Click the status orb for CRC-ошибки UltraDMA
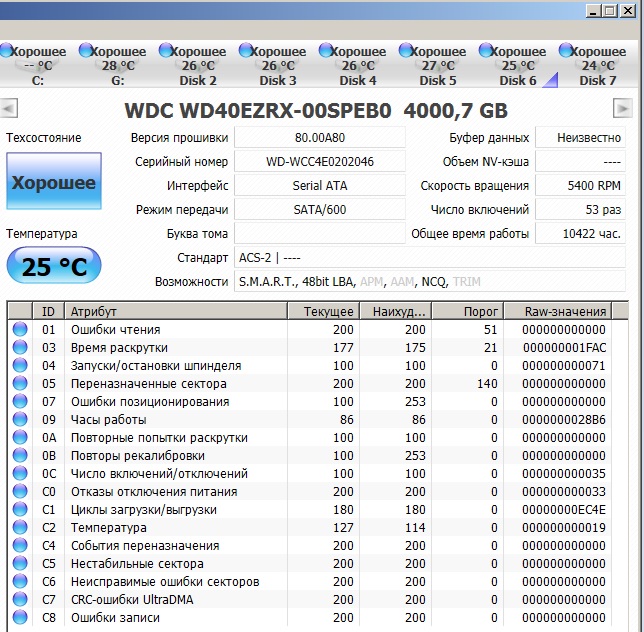 coord(20,600)
